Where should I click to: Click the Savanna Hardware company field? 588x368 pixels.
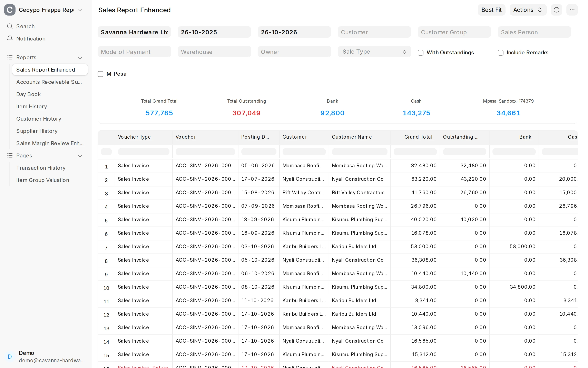tap(134, 32)
